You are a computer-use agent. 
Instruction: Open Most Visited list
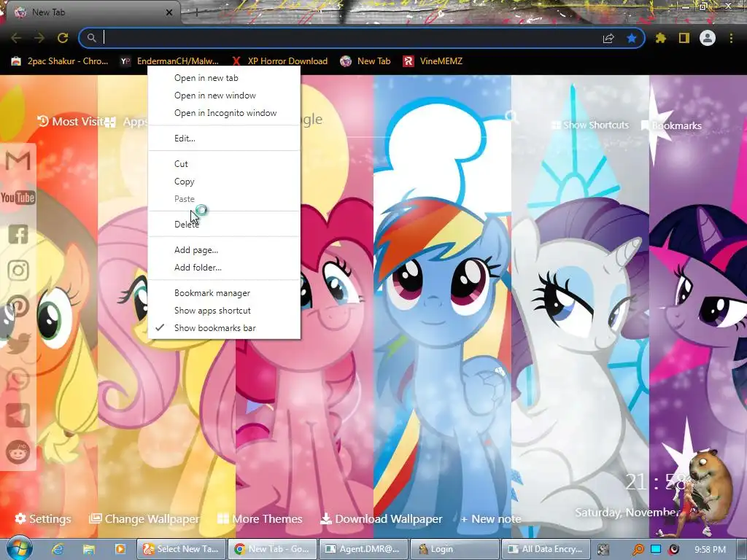tap(69, 122)
